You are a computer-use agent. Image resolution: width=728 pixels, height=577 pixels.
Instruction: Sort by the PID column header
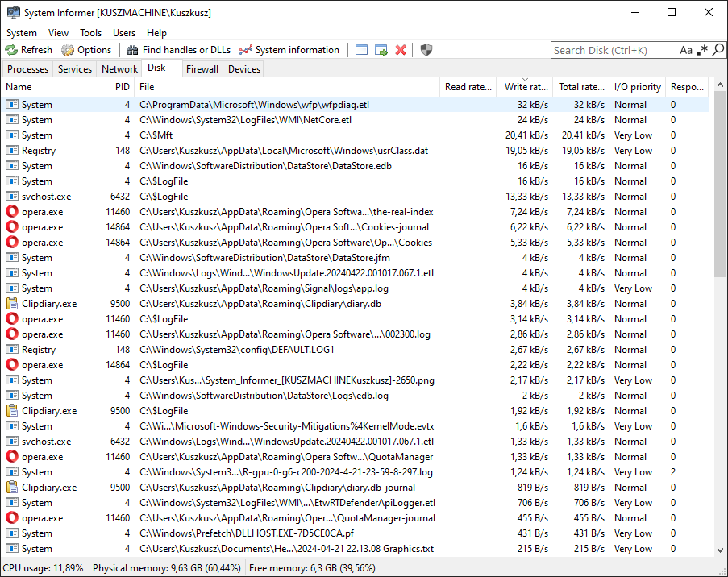pyautogui.click(x=114, y=87)
